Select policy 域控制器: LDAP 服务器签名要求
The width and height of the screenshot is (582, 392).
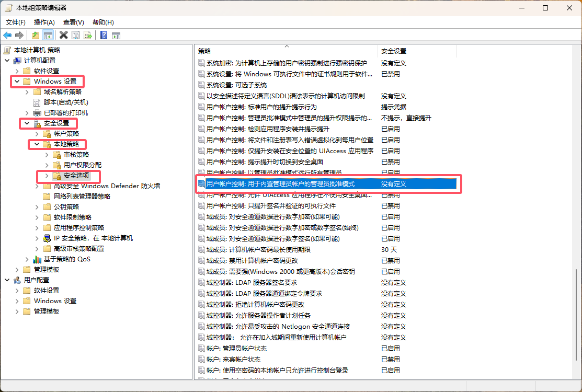click(252, 283)
